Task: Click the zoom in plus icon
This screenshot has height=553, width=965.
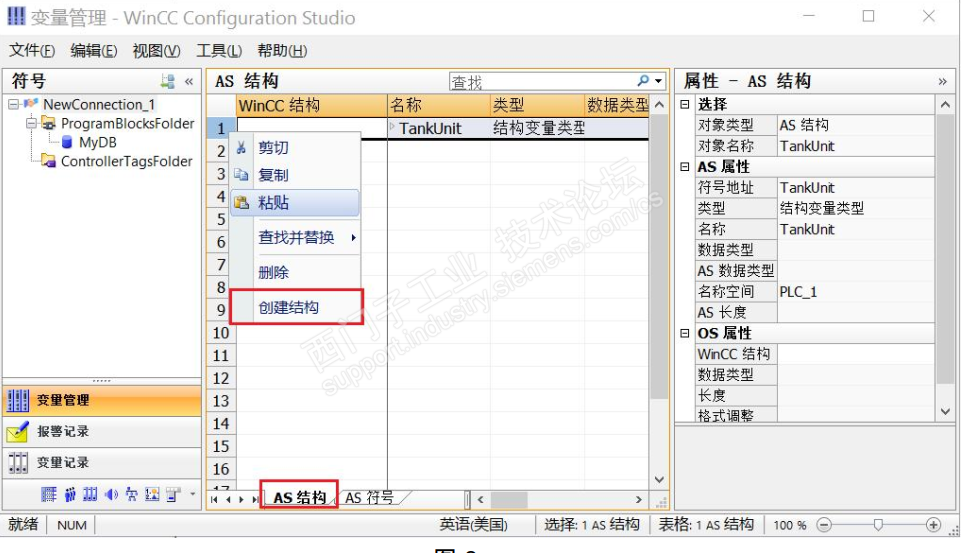Action: 934,525
